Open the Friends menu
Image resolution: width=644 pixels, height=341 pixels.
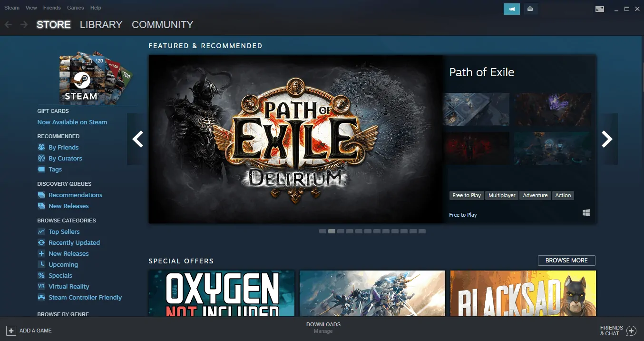52,8
